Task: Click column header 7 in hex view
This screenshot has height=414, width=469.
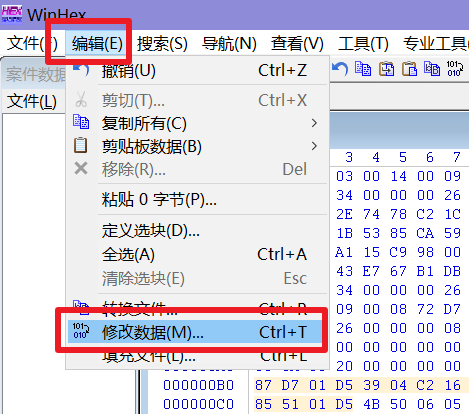Action: coord(457,157)
